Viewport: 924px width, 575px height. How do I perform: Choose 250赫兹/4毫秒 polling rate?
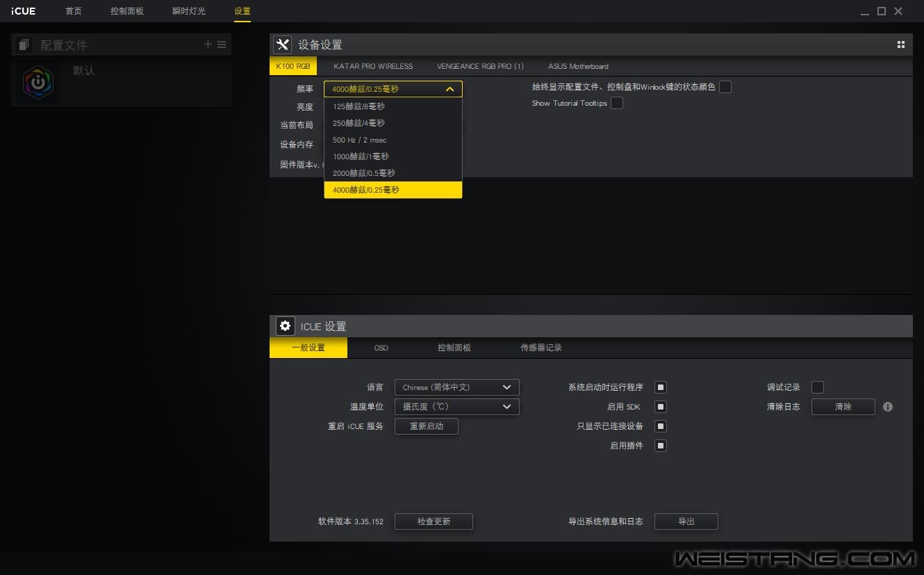(393, 123)
